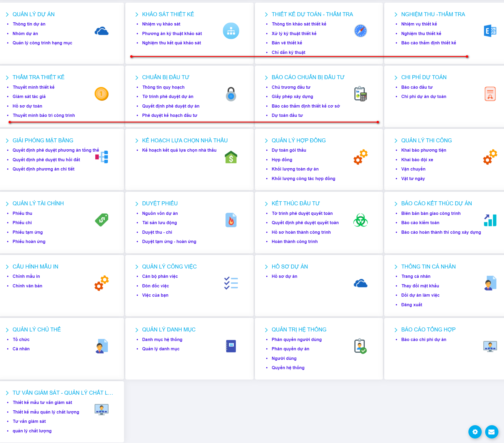The width and height of the screenshot is (504, 443).
Task: Open the Thay đổi mật khẩu link
Action: [420, 286]
